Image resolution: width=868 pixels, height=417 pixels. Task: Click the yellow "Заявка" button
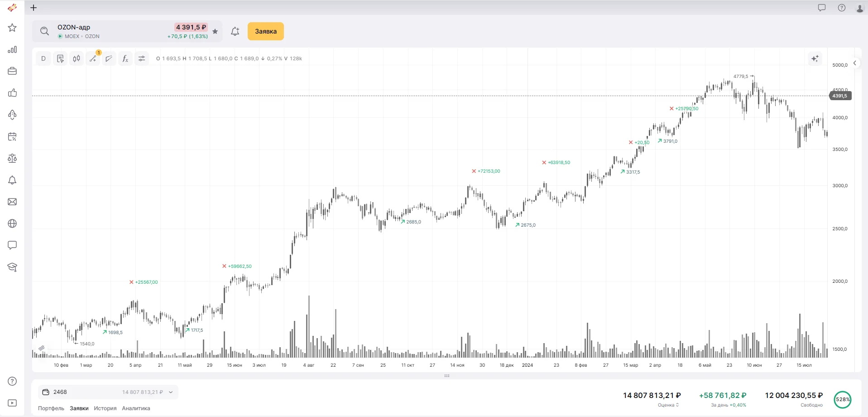tap(266, 31)
